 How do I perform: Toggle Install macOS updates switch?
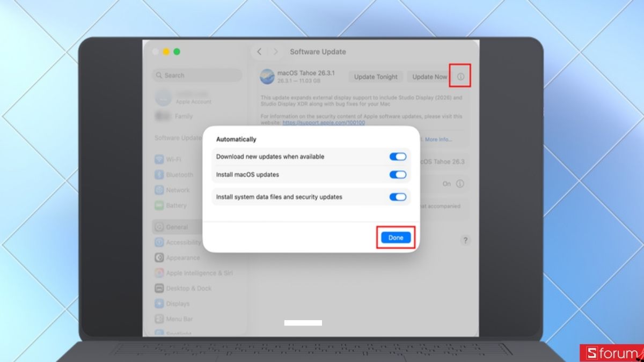point(398,174)
